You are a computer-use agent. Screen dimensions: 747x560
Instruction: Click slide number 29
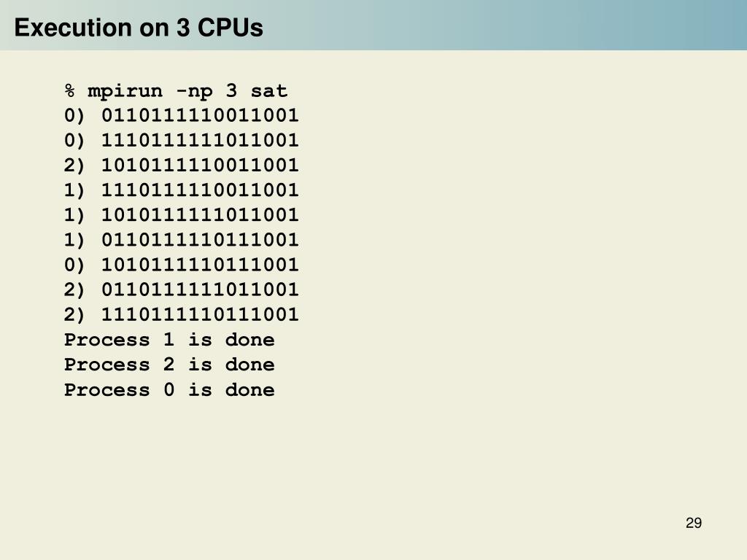click(x=694, y=523)
